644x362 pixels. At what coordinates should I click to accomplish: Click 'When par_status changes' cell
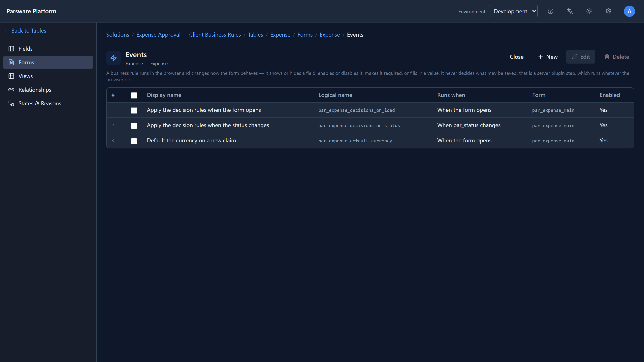point(469,125)
